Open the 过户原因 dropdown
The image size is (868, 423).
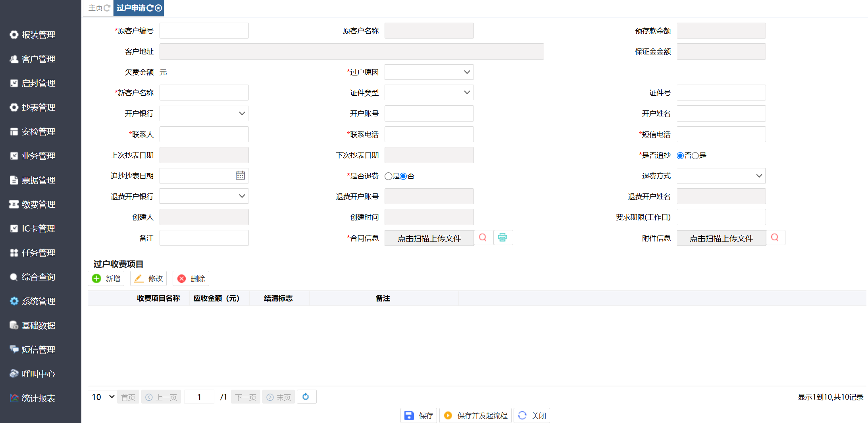(x=429, y=72)
